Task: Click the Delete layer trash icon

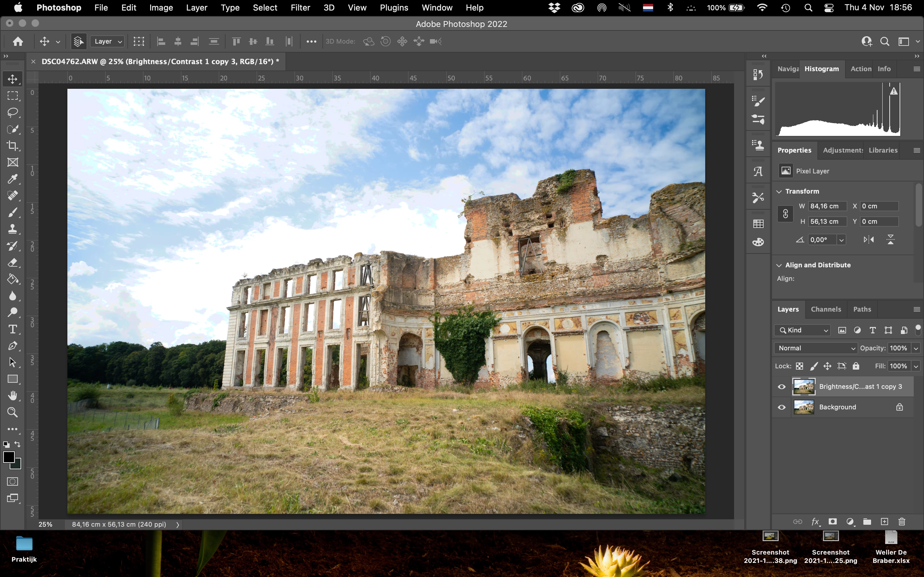Action: pos(902,522)
